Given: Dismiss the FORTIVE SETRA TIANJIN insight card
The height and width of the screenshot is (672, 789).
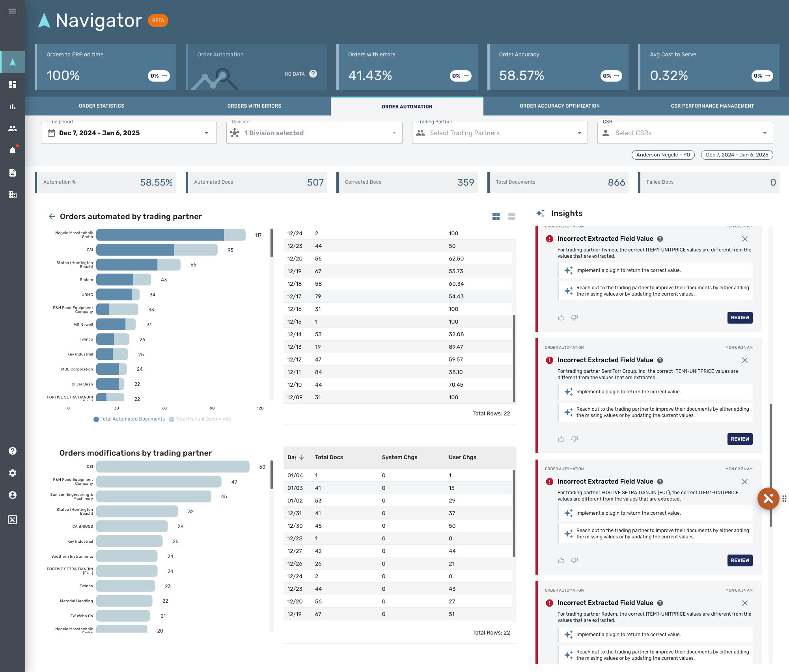Looking at the screenshot, I should 744,482.
